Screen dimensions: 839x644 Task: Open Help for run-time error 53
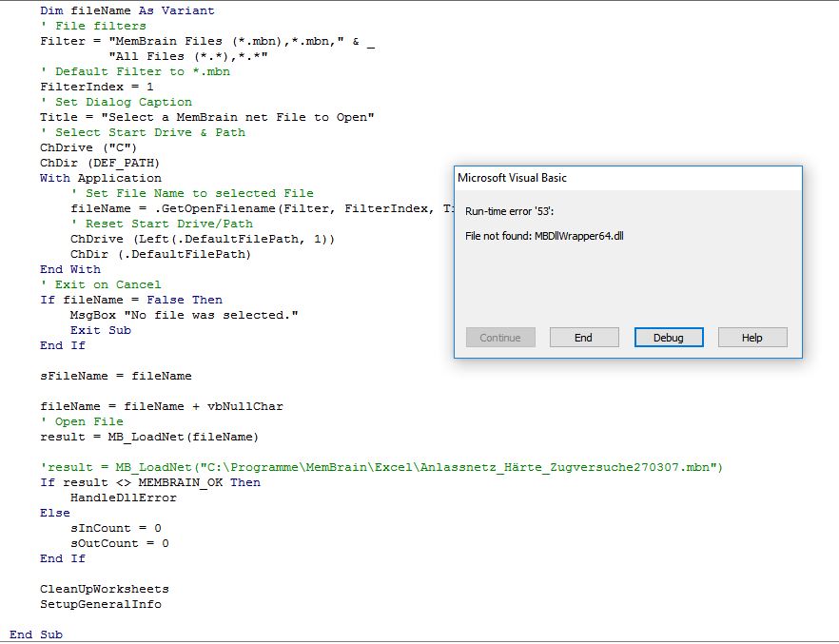[x=751, y=338]
